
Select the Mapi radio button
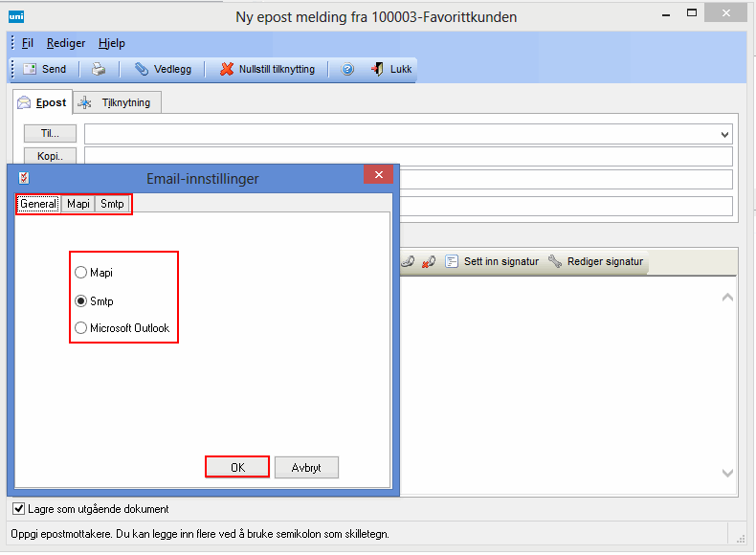coord(81,273)
